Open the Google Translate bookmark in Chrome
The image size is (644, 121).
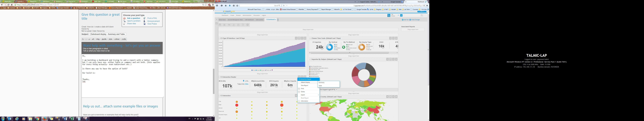63,8
